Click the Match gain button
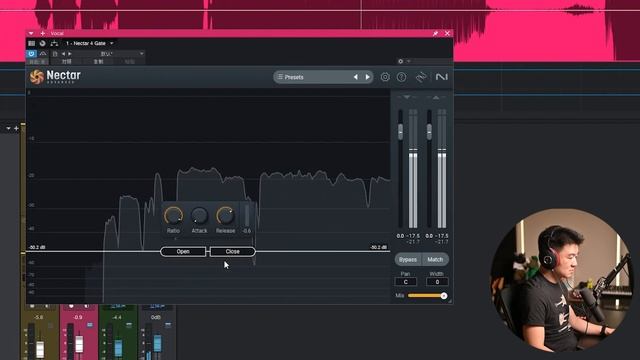The width and height of the screenshot is (640, 360). [x=435, y=260]
